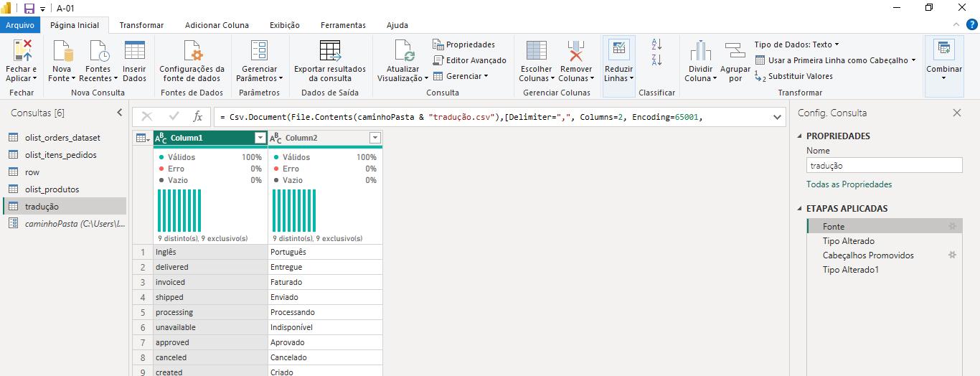Click Gerenciar Parâmetros icon
The height and width of the screenshot is (376, 980).
pyautogui.click(x=259, y=51)
